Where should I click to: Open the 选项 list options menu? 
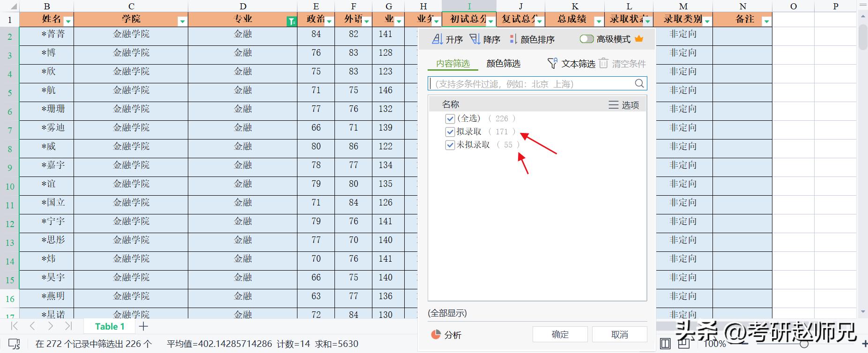point(623,105)
